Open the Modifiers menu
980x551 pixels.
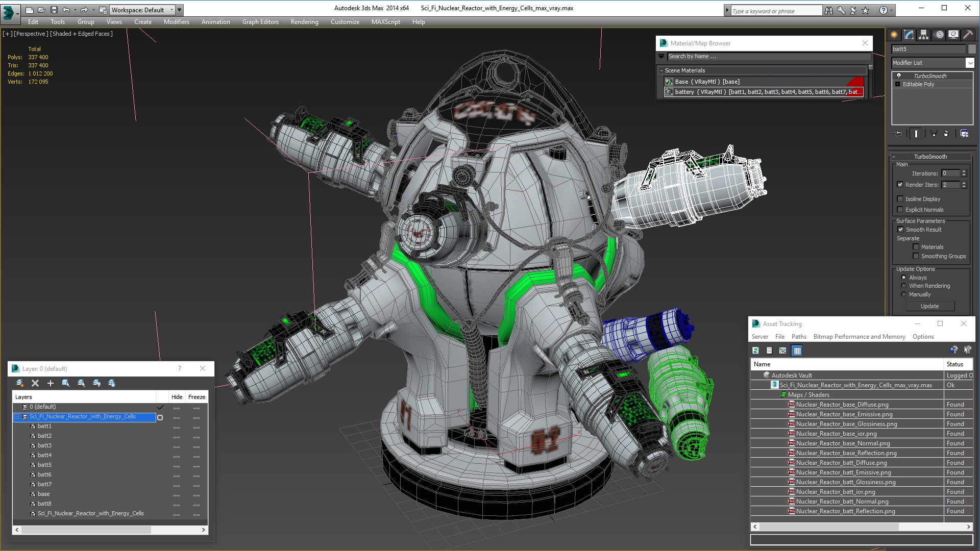pos(176,22)
